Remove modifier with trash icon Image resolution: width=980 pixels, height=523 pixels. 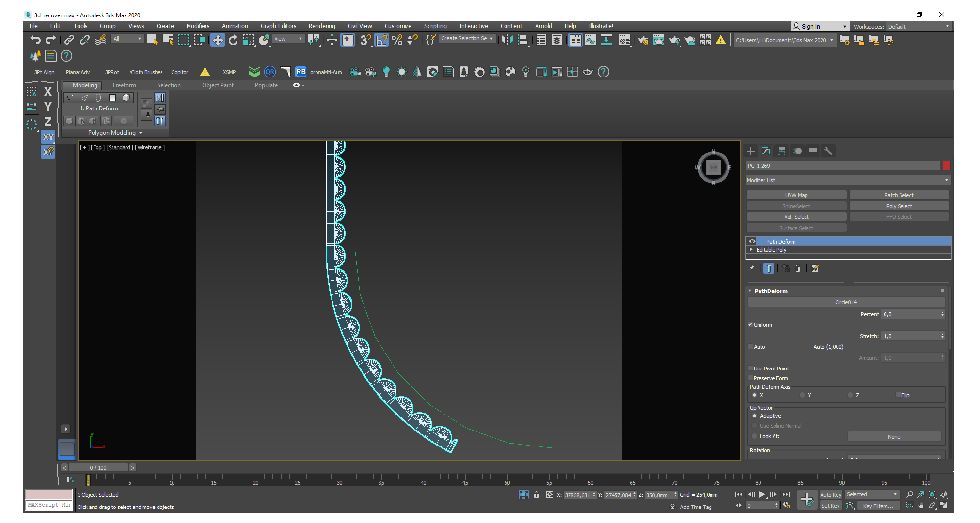[x=798, y=268]
